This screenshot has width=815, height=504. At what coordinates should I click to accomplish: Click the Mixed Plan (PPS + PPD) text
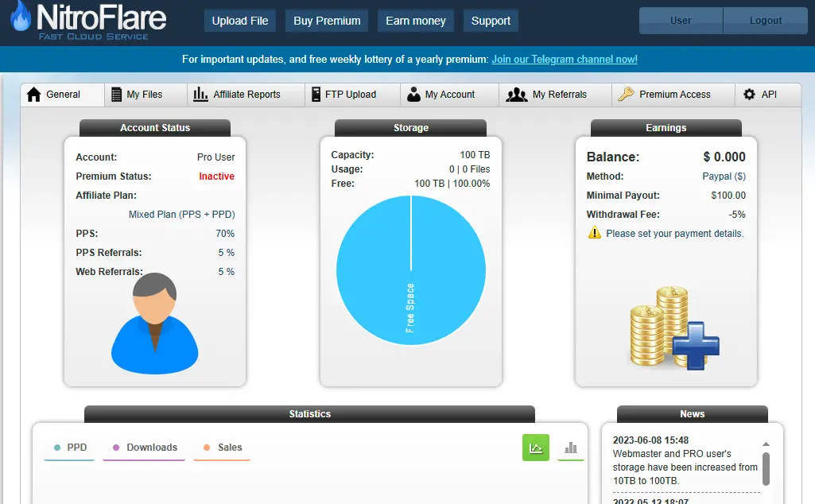182,214
